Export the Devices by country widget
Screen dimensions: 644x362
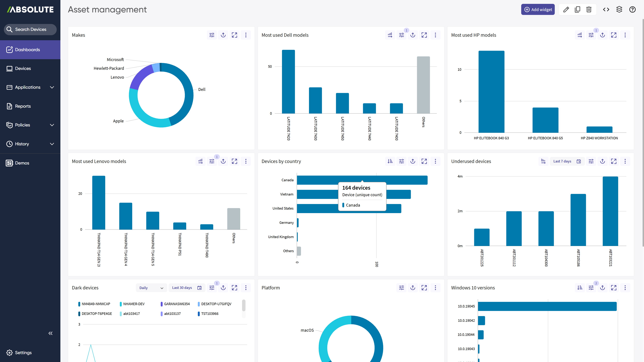click(413, 161)
